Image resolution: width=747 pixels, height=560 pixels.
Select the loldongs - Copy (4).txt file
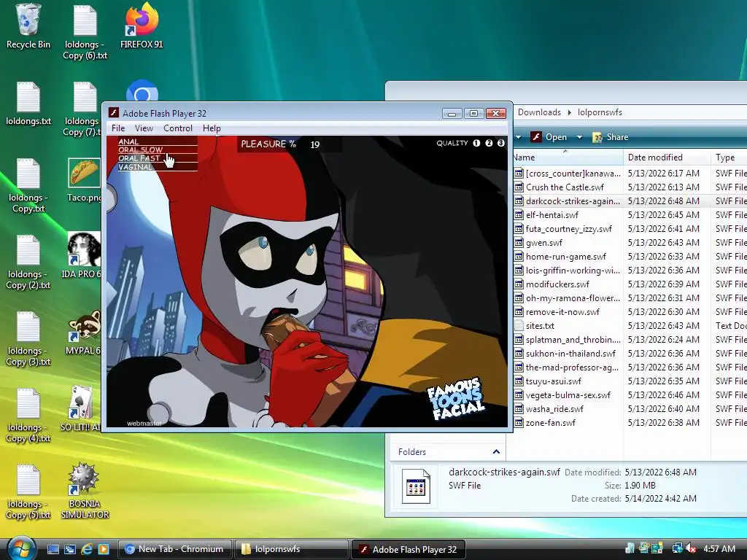tap(28, 415)
